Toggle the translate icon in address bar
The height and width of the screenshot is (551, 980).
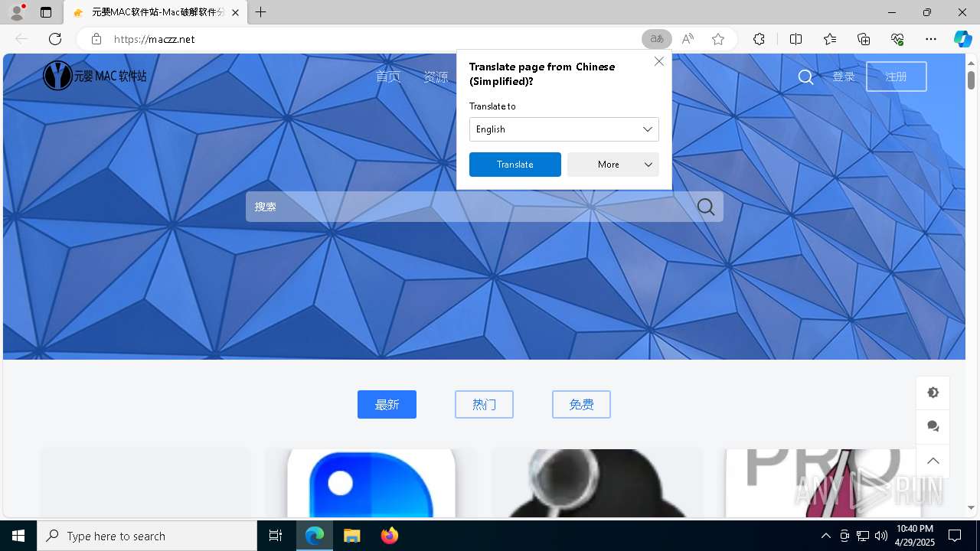[x=656, y=39]
